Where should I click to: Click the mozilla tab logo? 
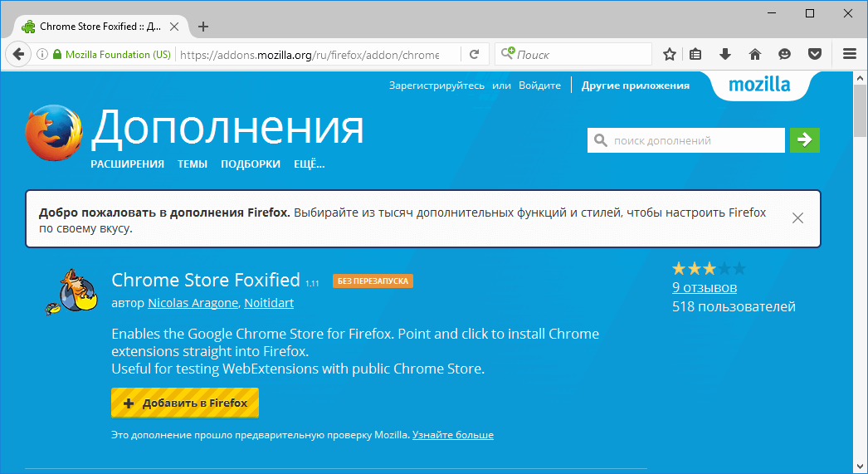pos(759,85)
